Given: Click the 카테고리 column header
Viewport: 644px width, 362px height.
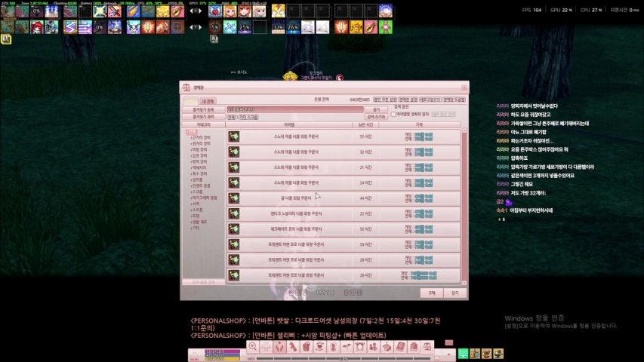Looking at the screenshot, I should coord(204,124).
